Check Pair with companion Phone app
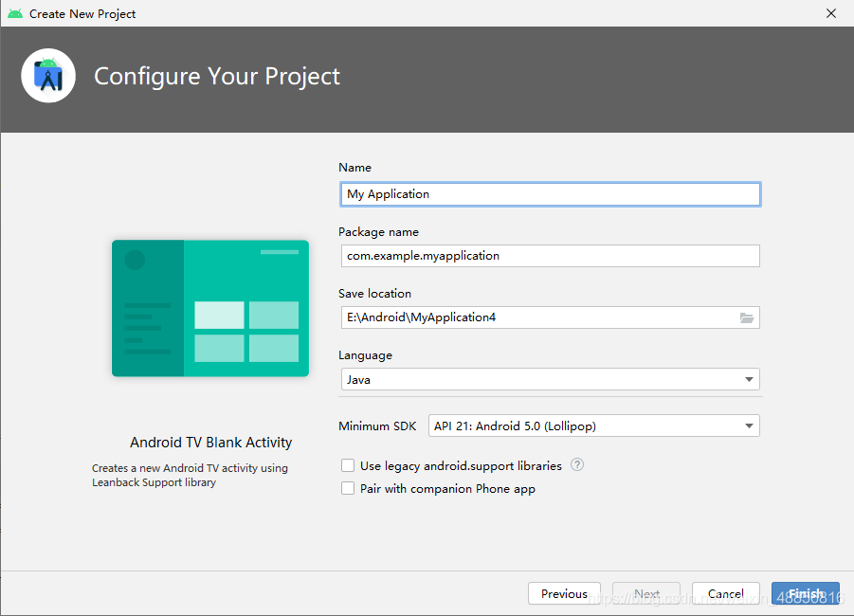 348,488
